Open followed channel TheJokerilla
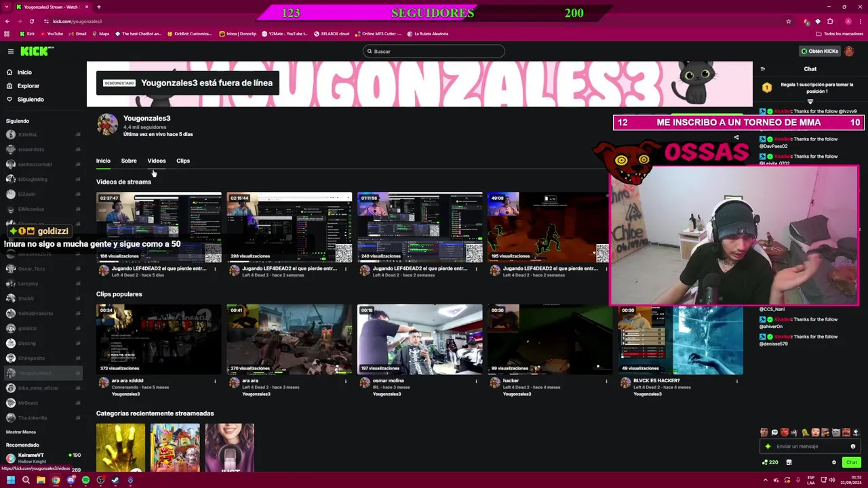 pos(42,418)
